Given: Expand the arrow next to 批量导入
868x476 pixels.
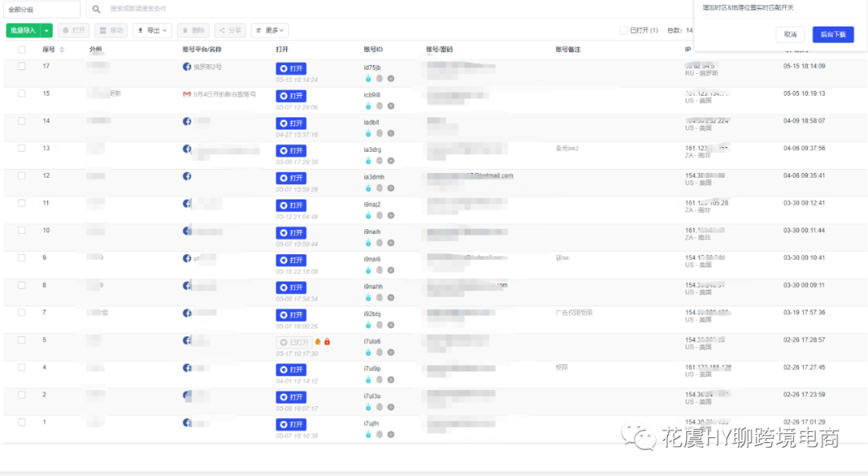Looking at the screenshot, I should coord(47,31).
